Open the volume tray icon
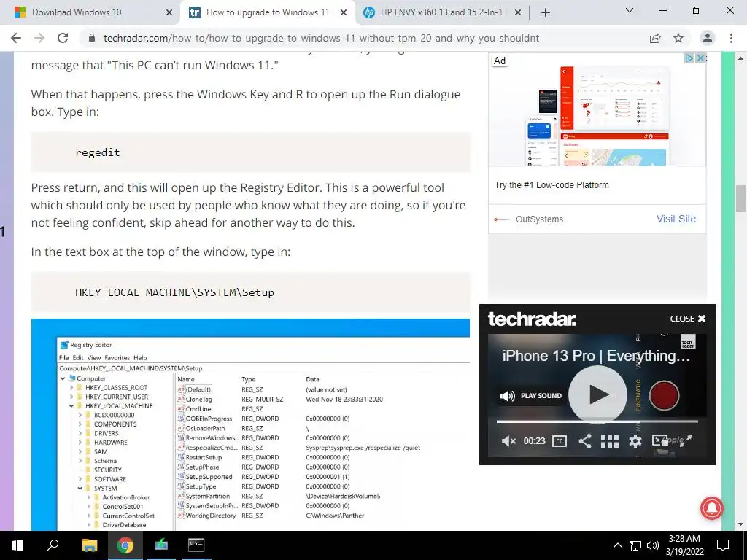Image resolution: width=747 pixels, height=560 pixels. (653, 545)
